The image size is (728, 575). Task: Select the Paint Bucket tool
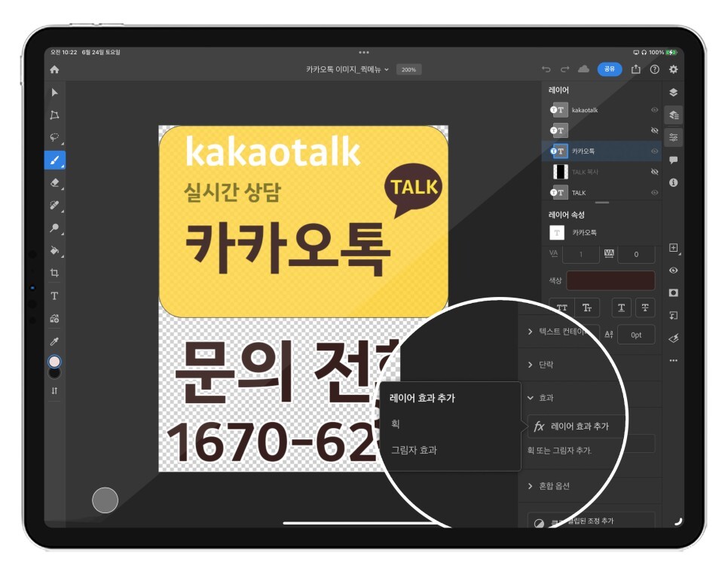click(x=54, y=250)
